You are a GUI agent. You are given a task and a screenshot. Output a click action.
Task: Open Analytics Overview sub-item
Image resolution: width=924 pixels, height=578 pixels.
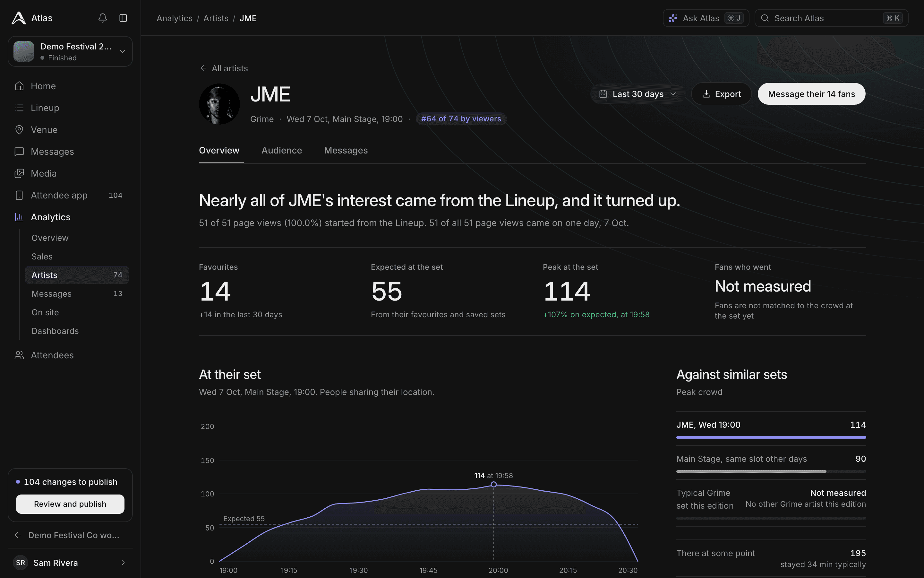(77, 238)
